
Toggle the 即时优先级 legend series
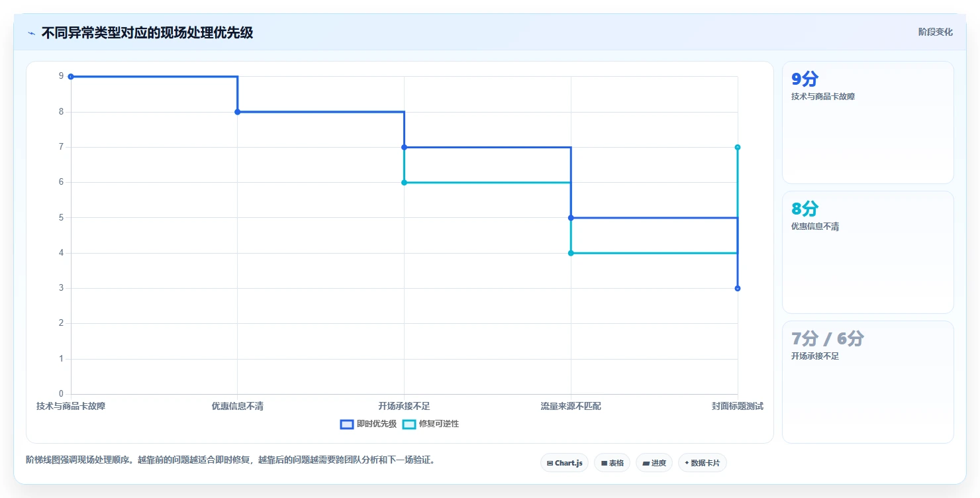368,424
